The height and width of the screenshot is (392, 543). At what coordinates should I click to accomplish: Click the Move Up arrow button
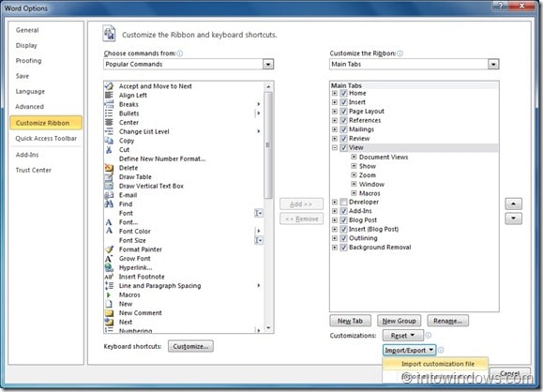tap(513, 204)
